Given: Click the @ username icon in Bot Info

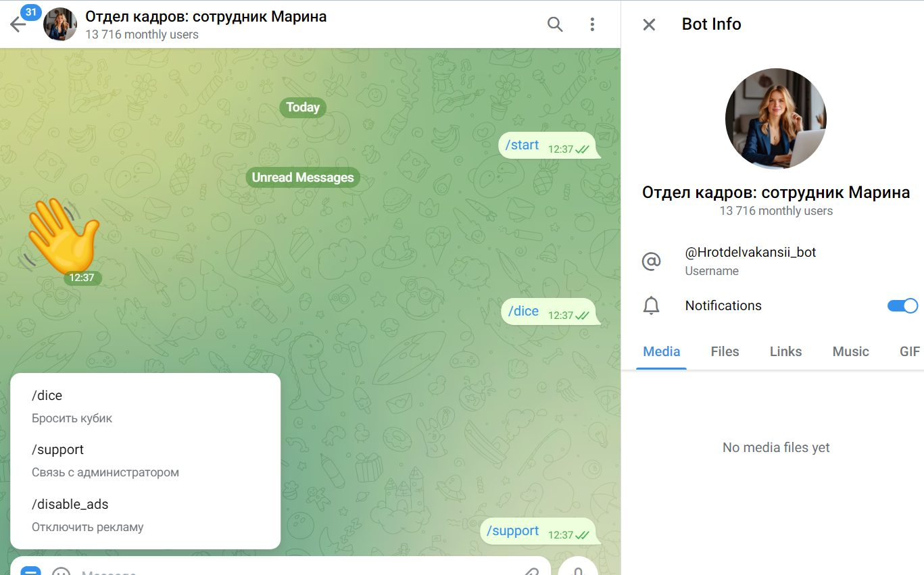Looking at the screenshot, I should [651, 261].
